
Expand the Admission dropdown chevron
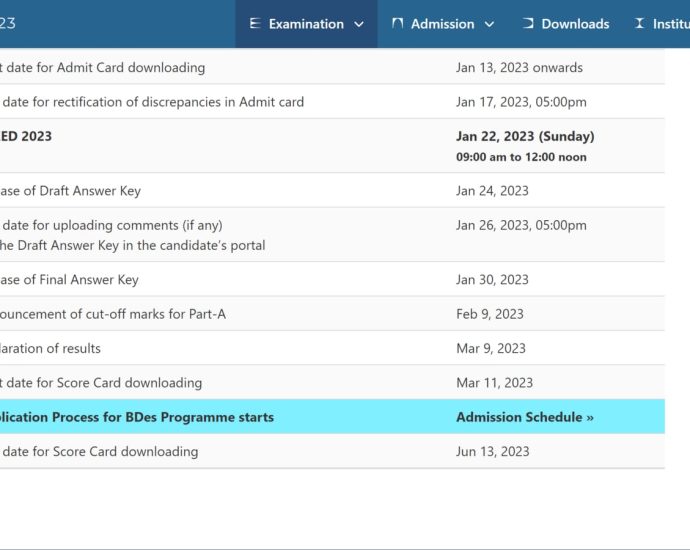pyautogui.click(x=489, y=24)
